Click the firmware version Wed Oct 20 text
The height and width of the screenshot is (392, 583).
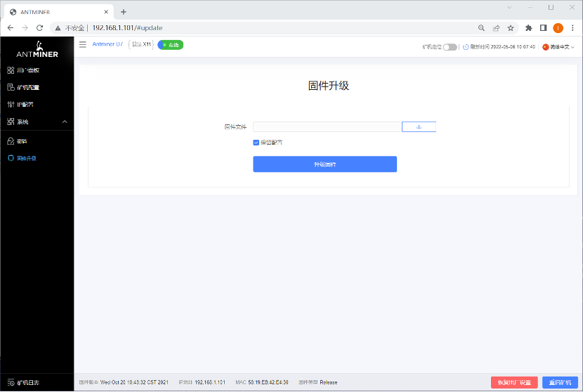[x=134, y=382]
